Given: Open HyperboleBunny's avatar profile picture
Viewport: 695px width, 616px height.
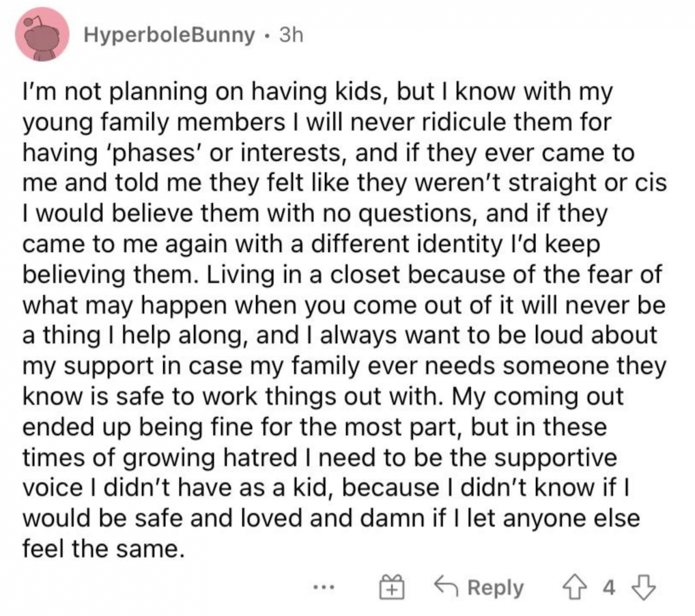Looking at the screenshot, I should coord(42,36).
